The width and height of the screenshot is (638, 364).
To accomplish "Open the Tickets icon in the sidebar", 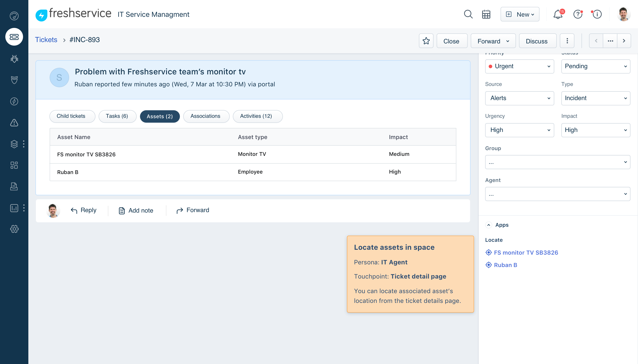I will [14, 37].
